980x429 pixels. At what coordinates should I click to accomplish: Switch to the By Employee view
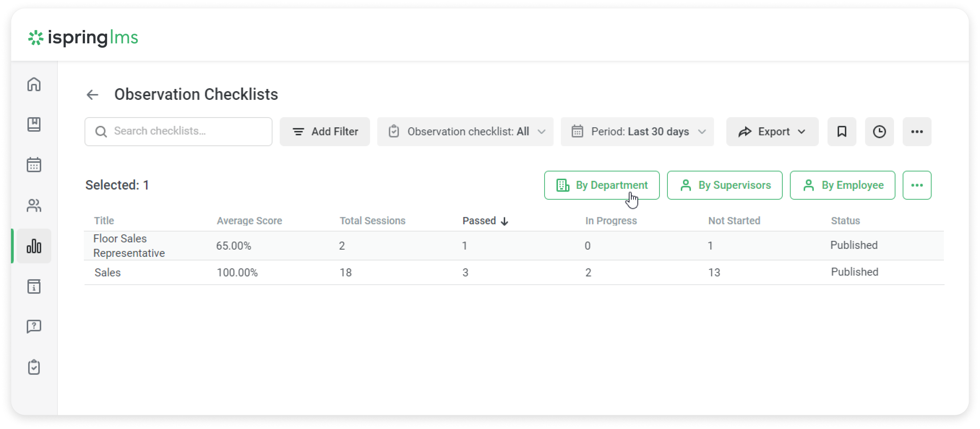(842, 185)
